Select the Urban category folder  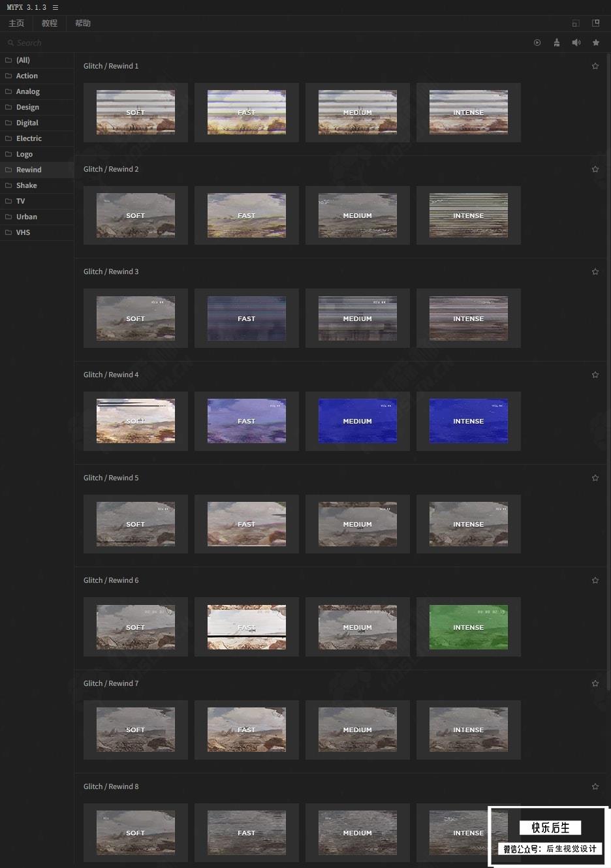[x=37, y=217]
